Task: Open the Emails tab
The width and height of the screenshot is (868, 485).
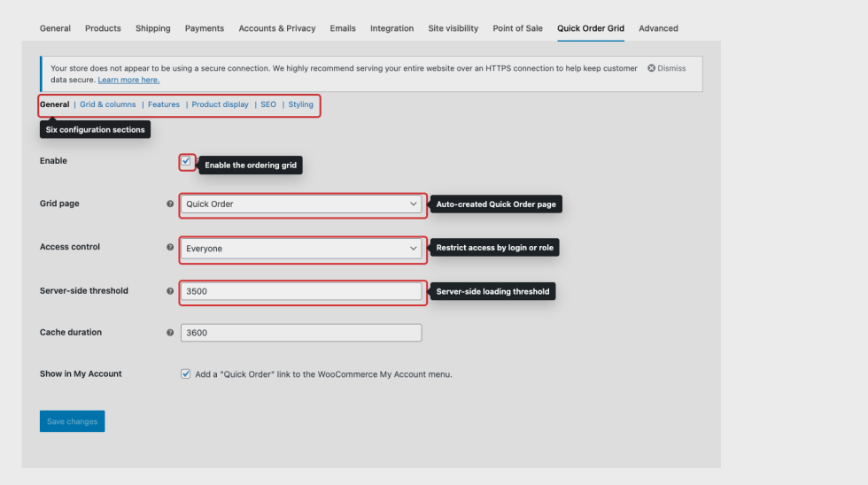Action: click(x=343, y=28)
